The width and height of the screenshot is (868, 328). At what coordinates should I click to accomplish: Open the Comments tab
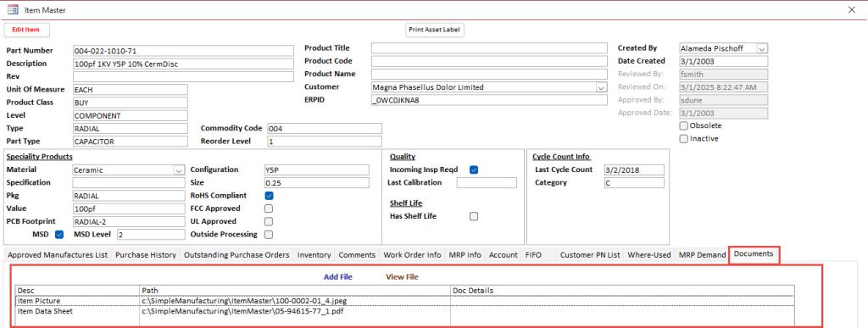pyautogui.click(x=357, y=255)
